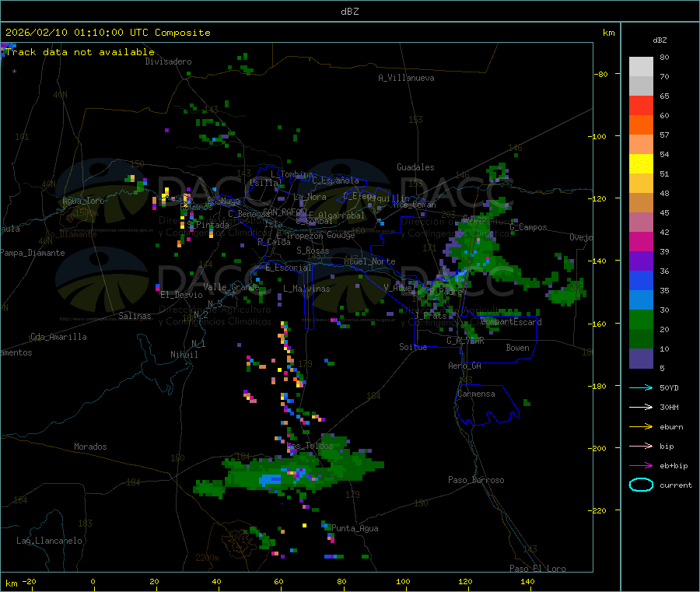Select the 35-36 dBZ blue swatch
Screen dimensions: 700x592
641,280
